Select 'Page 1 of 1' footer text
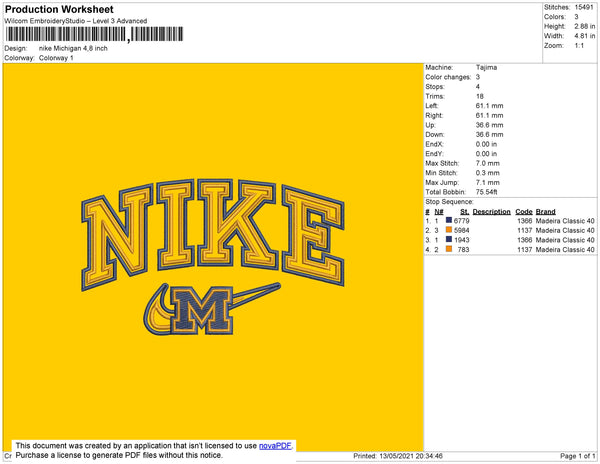 [577, 456]
